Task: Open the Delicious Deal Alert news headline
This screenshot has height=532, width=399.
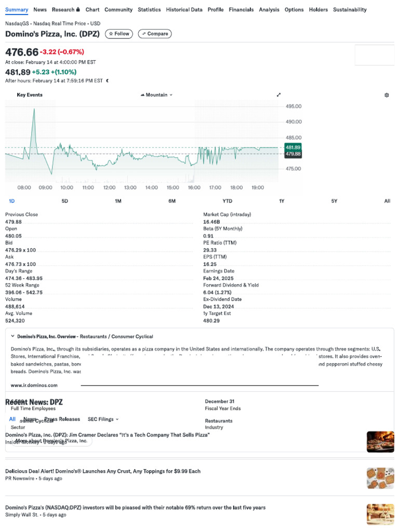Action: [x=103, y=471]
